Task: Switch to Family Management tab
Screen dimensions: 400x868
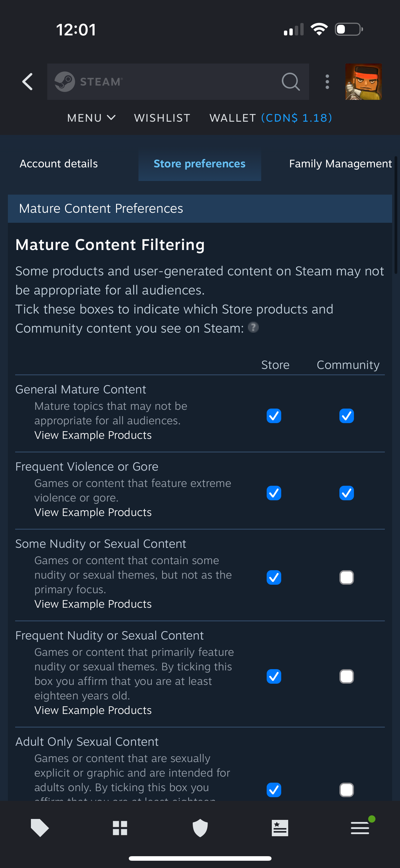Action: 340,164
